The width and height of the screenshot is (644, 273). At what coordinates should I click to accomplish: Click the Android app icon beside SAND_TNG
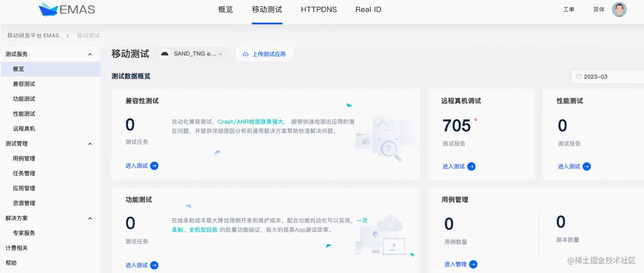[165, 54]
